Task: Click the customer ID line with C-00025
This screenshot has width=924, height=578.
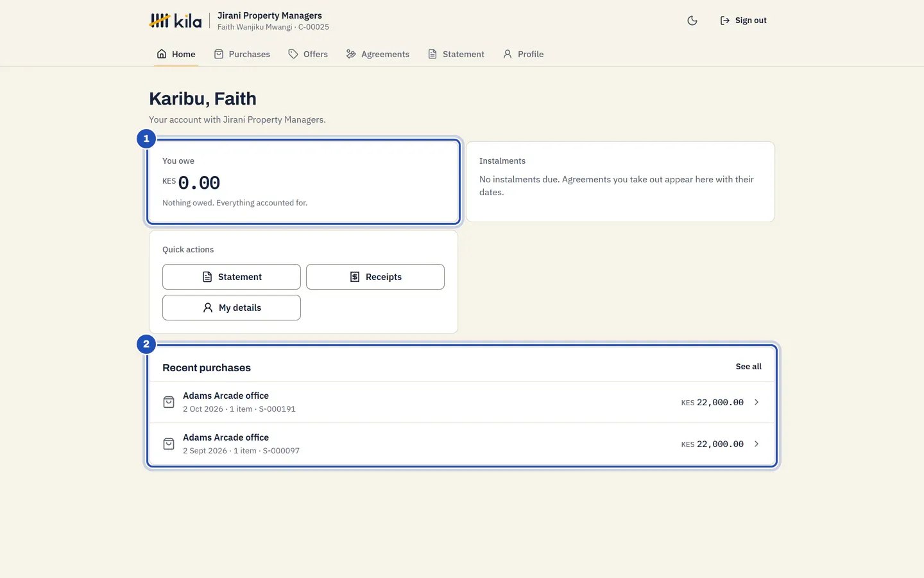Action: pos(273,27)
